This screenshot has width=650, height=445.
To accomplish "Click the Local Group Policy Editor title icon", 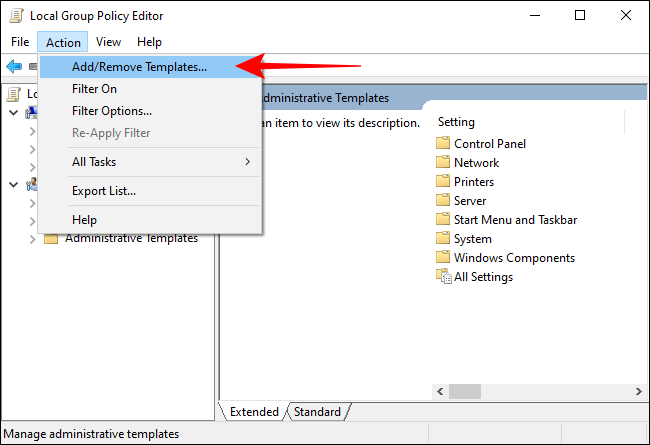I will (x=16, y=16).
